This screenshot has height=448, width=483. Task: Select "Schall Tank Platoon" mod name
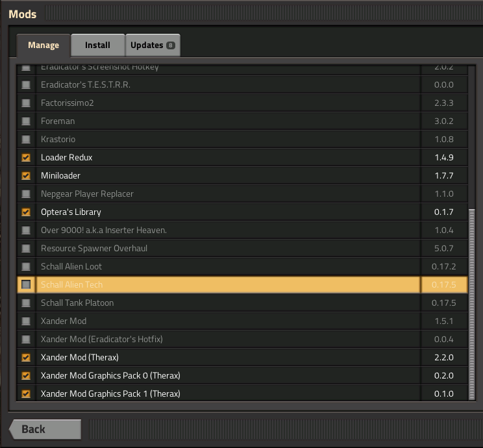tap(77, 303)
